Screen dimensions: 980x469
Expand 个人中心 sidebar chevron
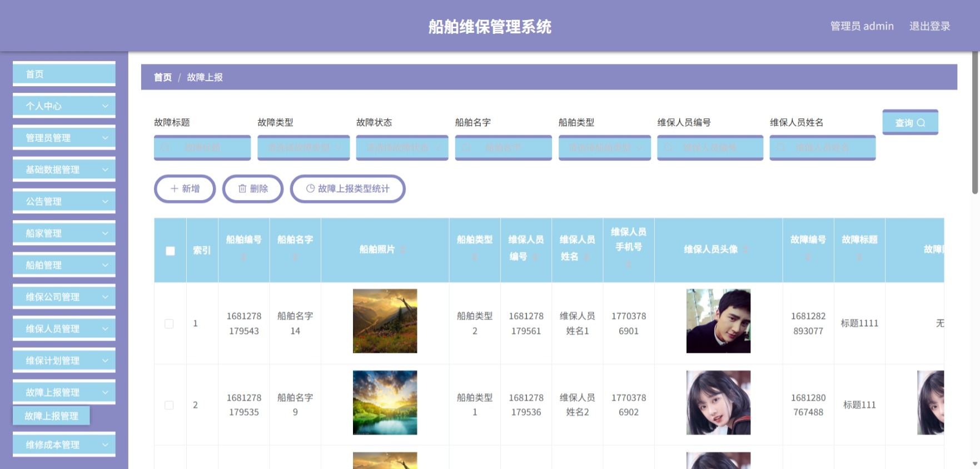click(105, 106)
